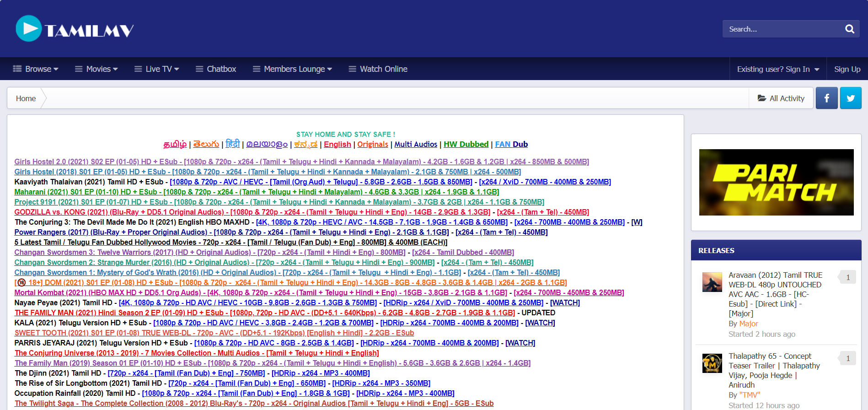Click the [W] link for The Conjuring 3
Screen dimensions: 868x410
point(637,222)
